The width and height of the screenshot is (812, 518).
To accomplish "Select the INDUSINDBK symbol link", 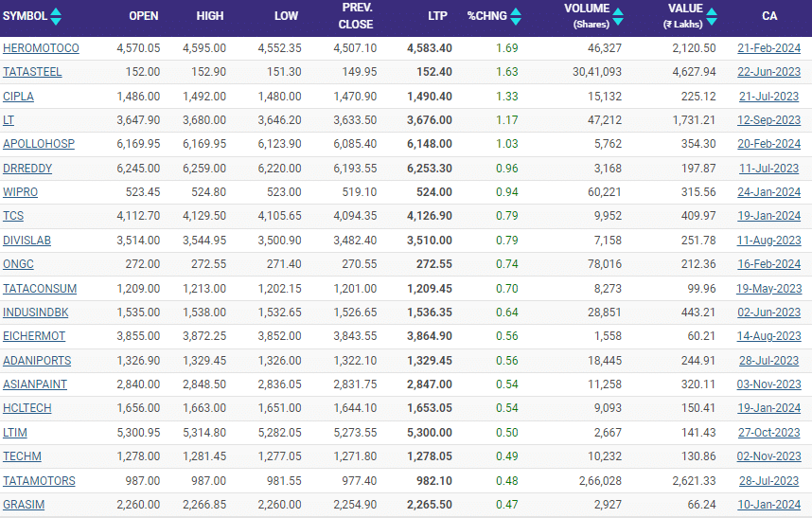I will click(x=34, y=313).
